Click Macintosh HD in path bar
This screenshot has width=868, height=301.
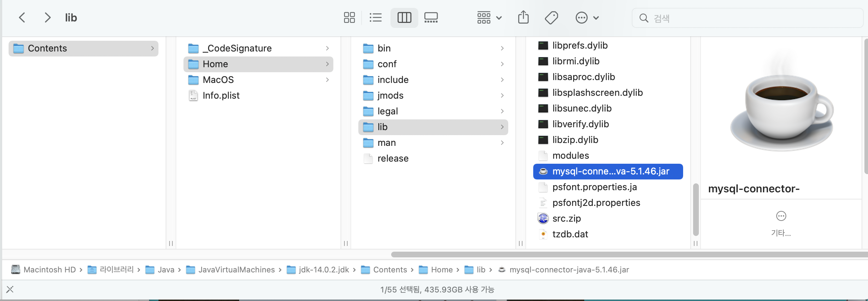click(44, 270)
